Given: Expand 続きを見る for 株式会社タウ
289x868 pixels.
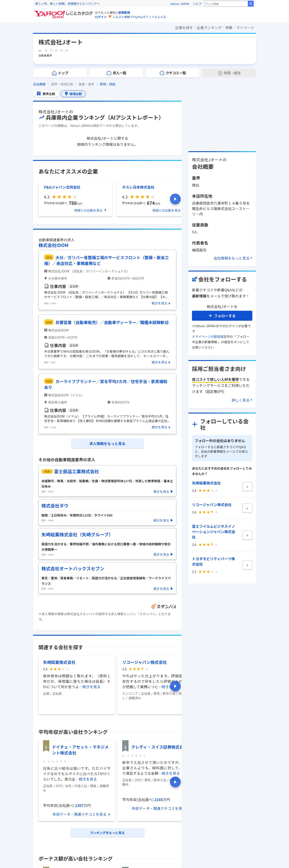Looking at the screenshot, I should pyautogui.click(x=163, y=521).
